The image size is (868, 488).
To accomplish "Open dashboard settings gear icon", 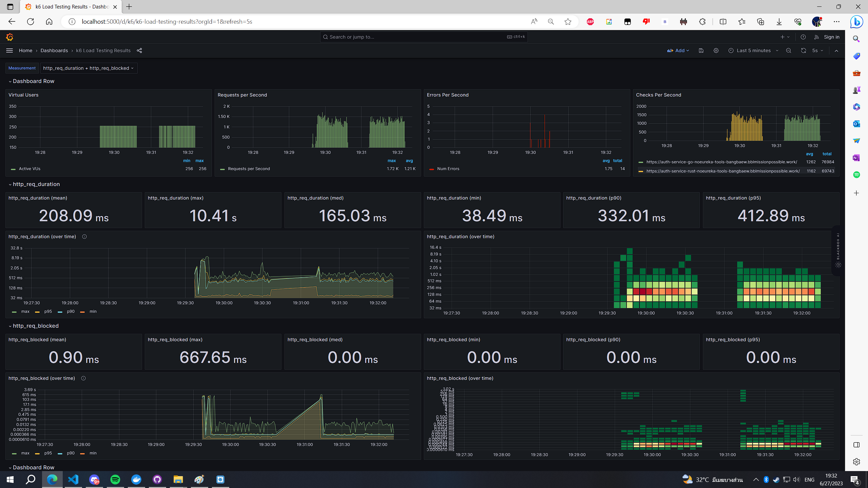I will (716, 50).
